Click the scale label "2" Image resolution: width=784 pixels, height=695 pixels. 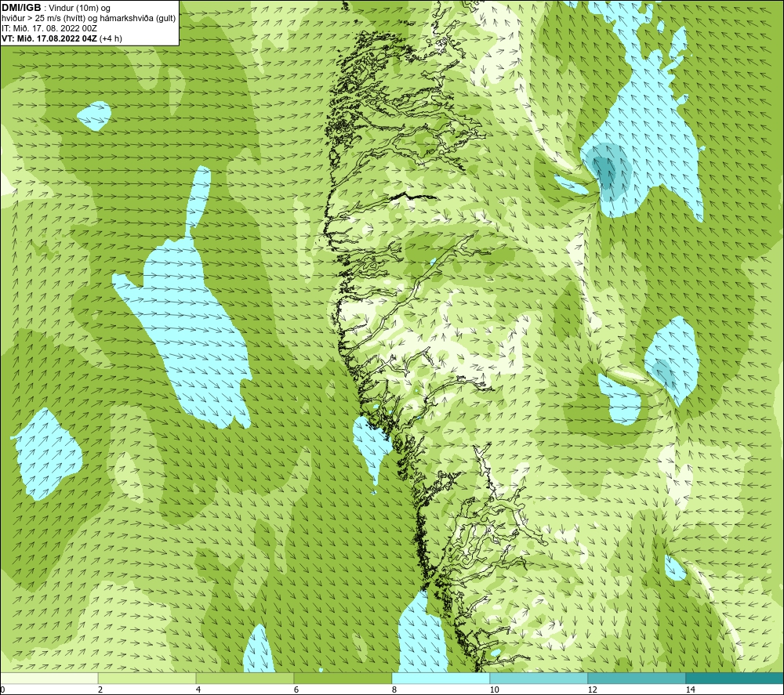(100, 690)
